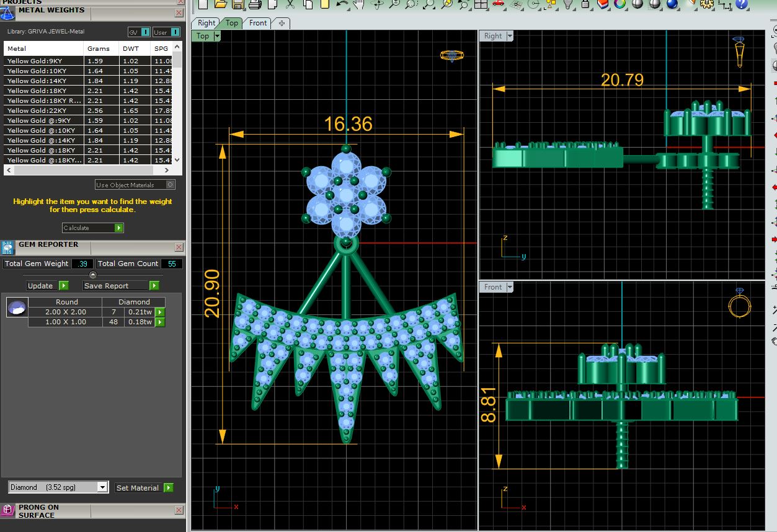Image resolution: width=777 pixels, height=532 pixels.
Task: Click the Cut scissors icon
Action: (x=289, y=4)
